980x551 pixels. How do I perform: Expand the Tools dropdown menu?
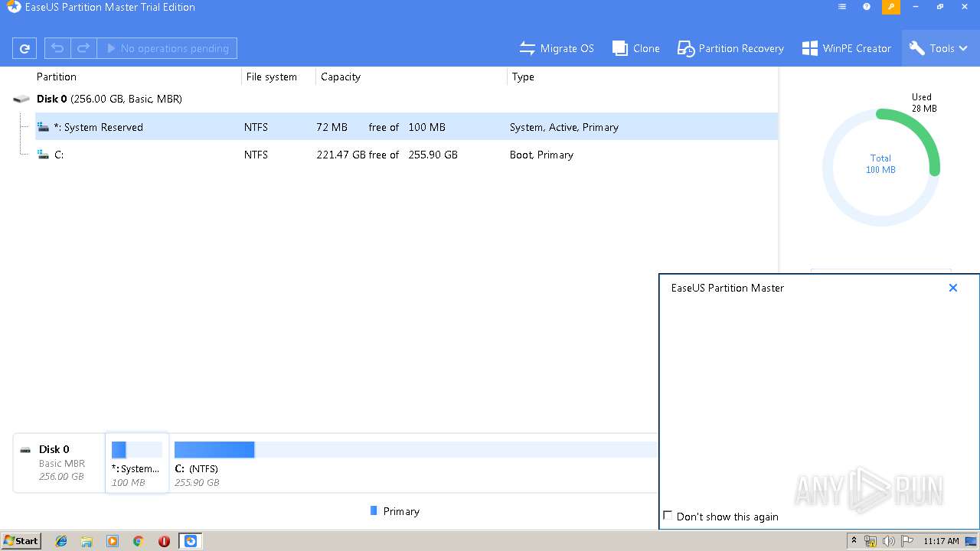point(939,48)
